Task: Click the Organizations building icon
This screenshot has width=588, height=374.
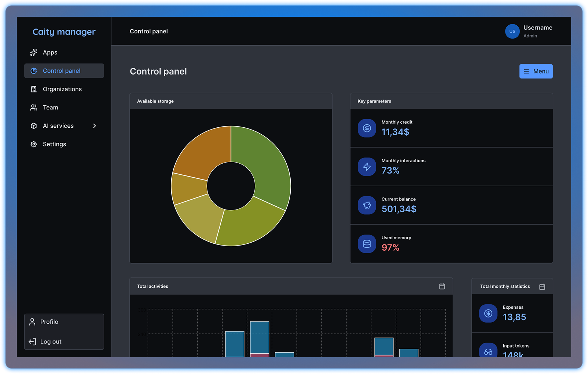Action: click(x=34, y=89)
